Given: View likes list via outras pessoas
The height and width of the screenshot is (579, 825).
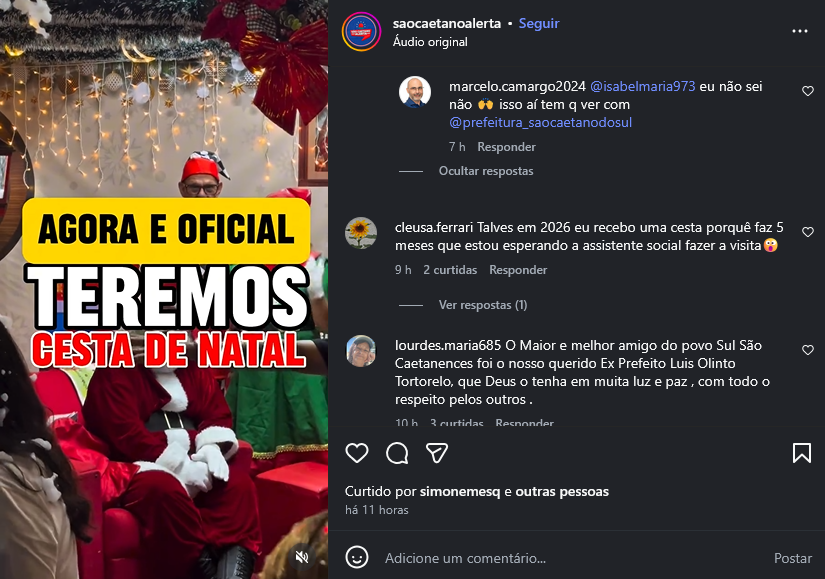Looking at the screenshot, I should click(x=562, y=492).
